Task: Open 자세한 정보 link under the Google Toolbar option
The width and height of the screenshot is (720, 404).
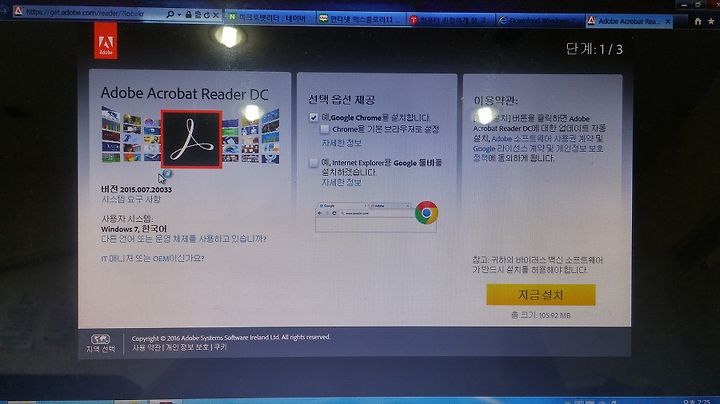Action: click(341, 182)
